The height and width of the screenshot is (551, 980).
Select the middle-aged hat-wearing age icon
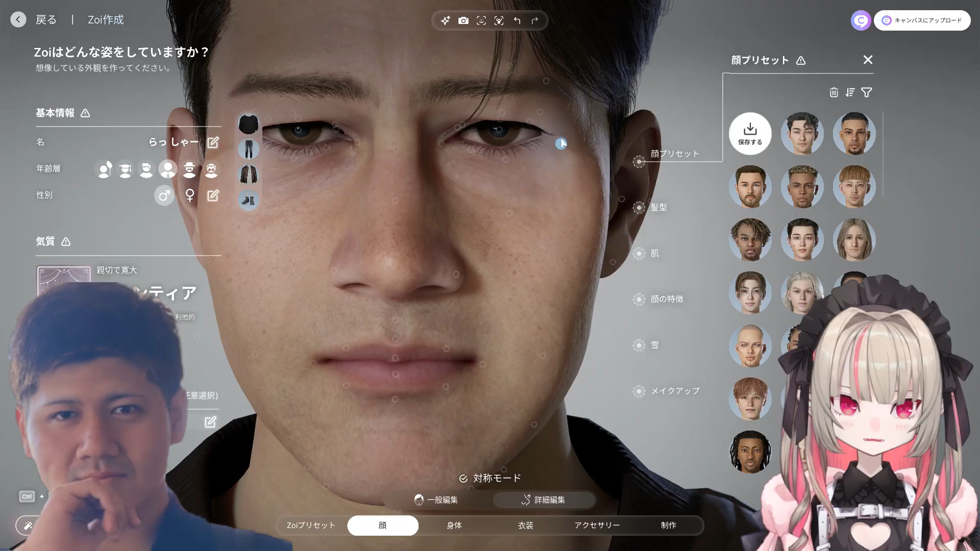click(x=189, y=169)
